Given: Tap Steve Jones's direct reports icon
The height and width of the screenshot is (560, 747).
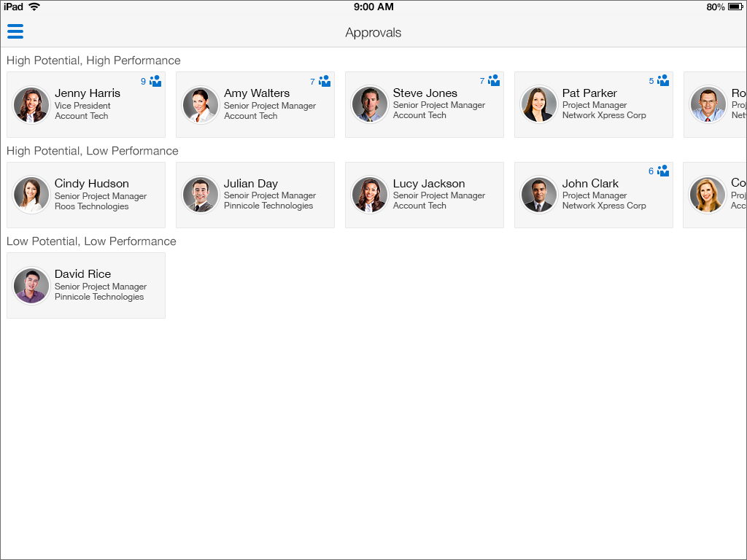Looking at the screenshot, I should pos(494,80).
